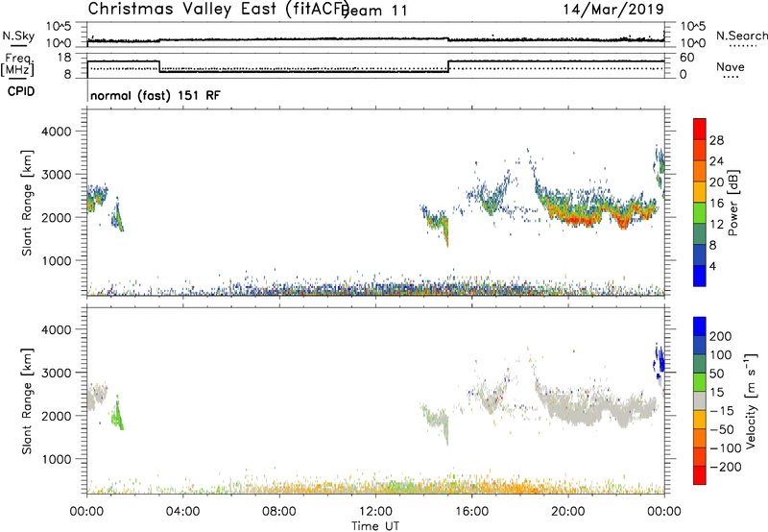This screenshot has height=532, width=768.
Task: Select the 20:00 time tick label
Action: [x=568, y=512]
